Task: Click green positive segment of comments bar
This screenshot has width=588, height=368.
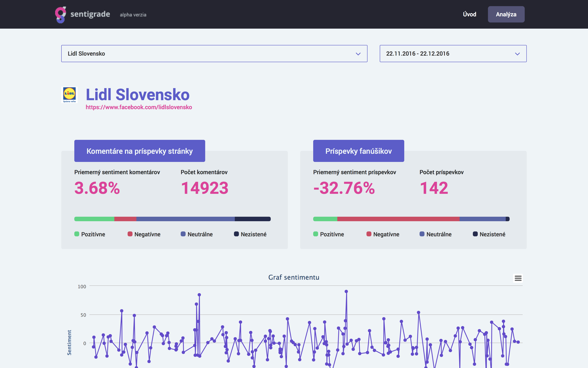Action: [94, 219]
